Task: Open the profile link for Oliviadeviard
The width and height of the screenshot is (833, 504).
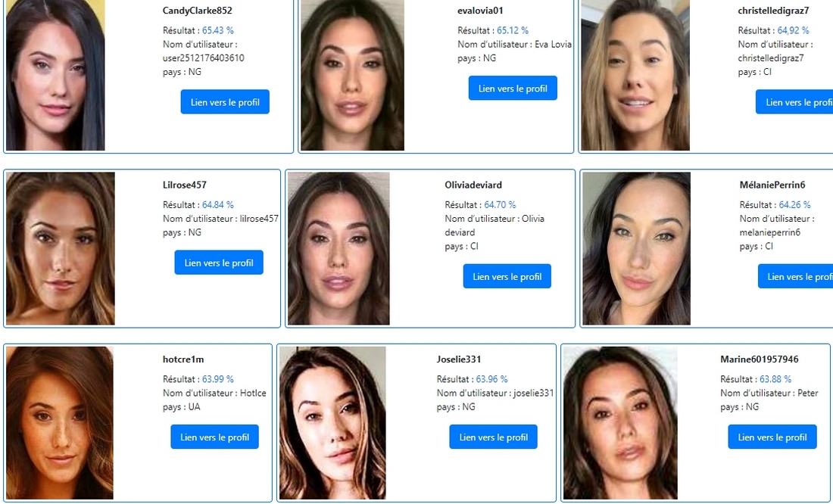Action: 507,276
